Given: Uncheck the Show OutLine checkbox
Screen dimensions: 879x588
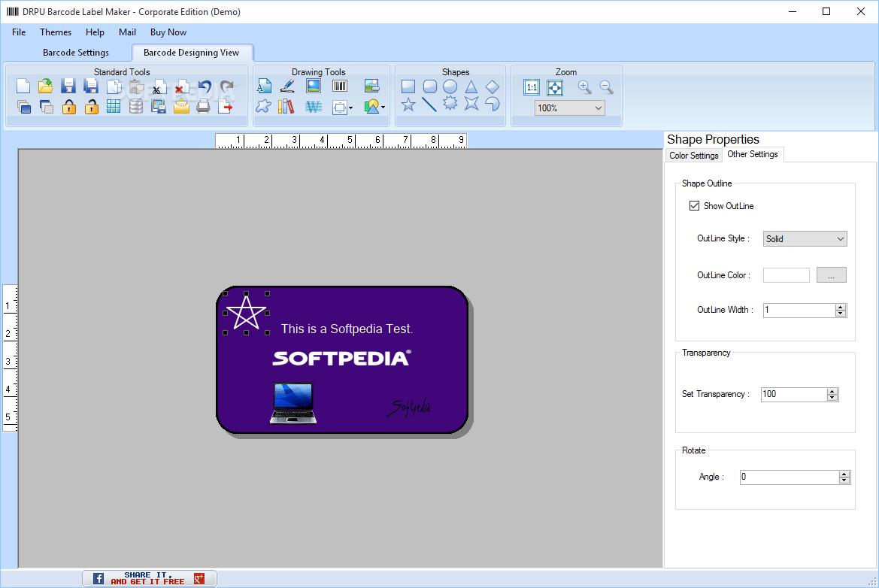Looking at the screenshot, I should (694, 205).
